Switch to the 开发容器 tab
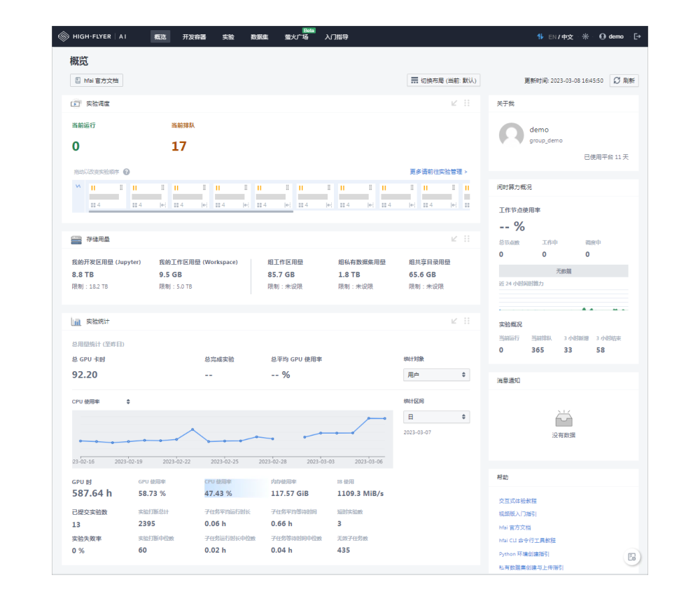This screenshot has height=601, width=700. pos(196,36)
